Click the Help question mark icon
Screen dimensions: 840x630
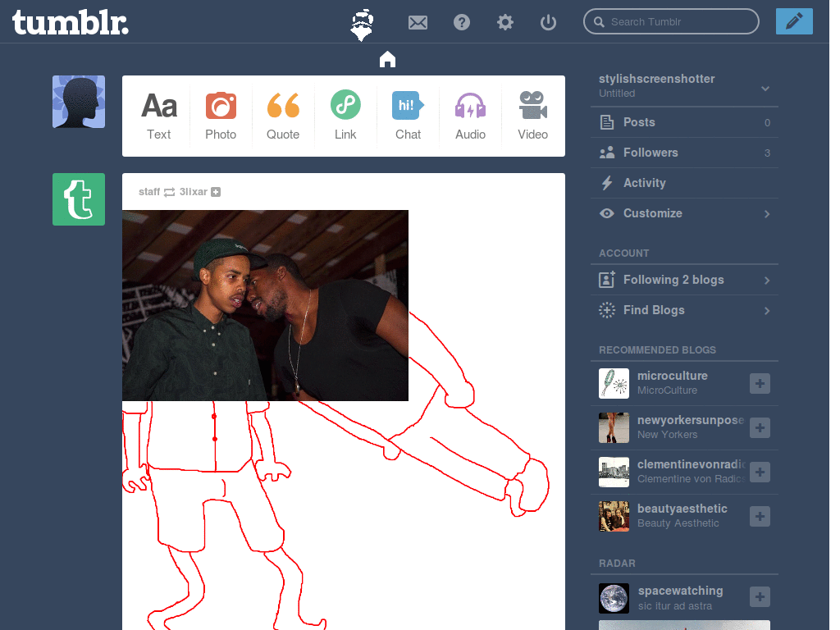tap(461, 22)
